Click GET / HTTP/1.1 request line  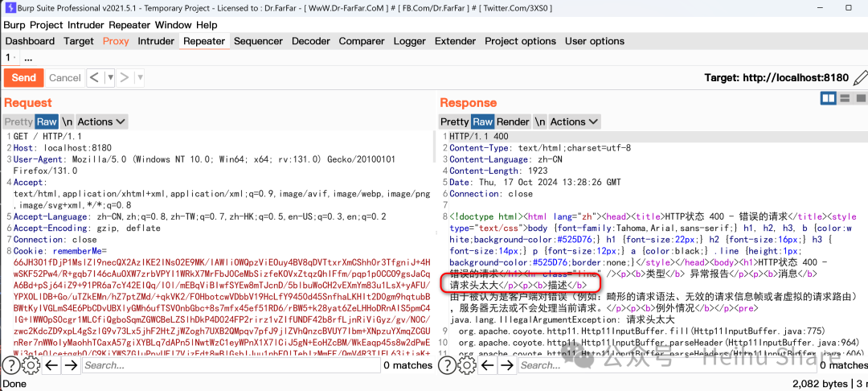tap(47, 136)
